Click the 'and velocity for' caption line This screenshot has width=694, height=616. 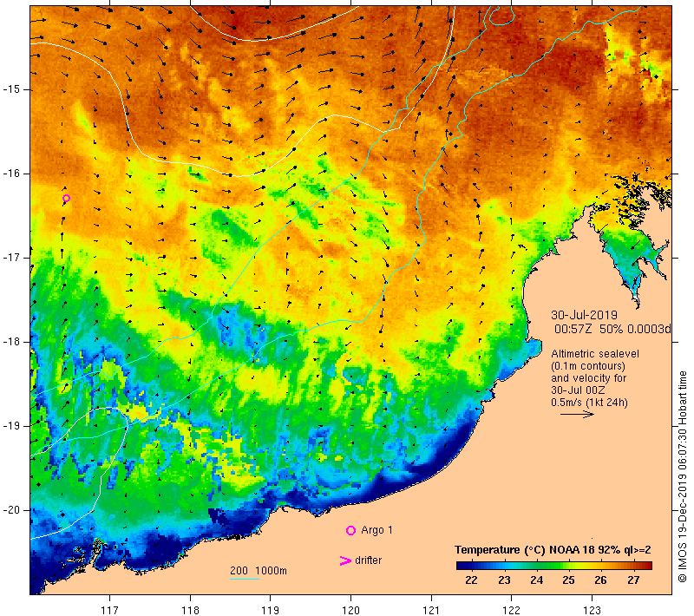[589, 378]
